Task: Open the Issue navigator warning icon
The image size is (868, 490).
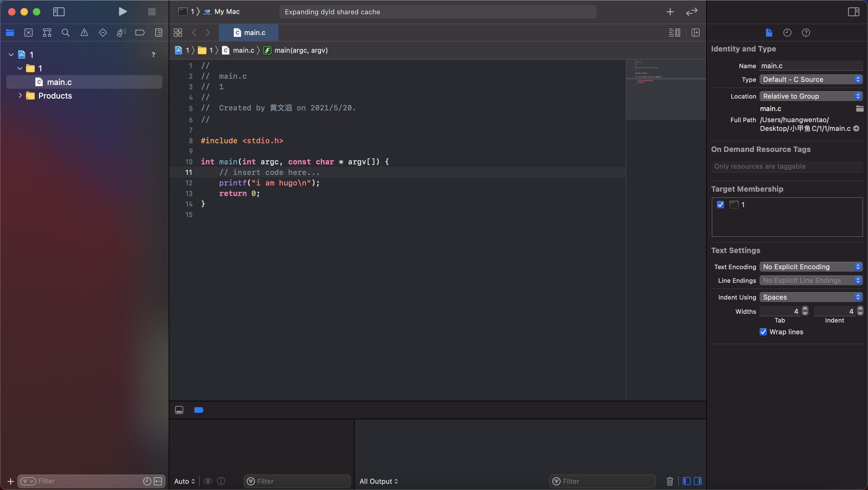Action: [84, 33]
